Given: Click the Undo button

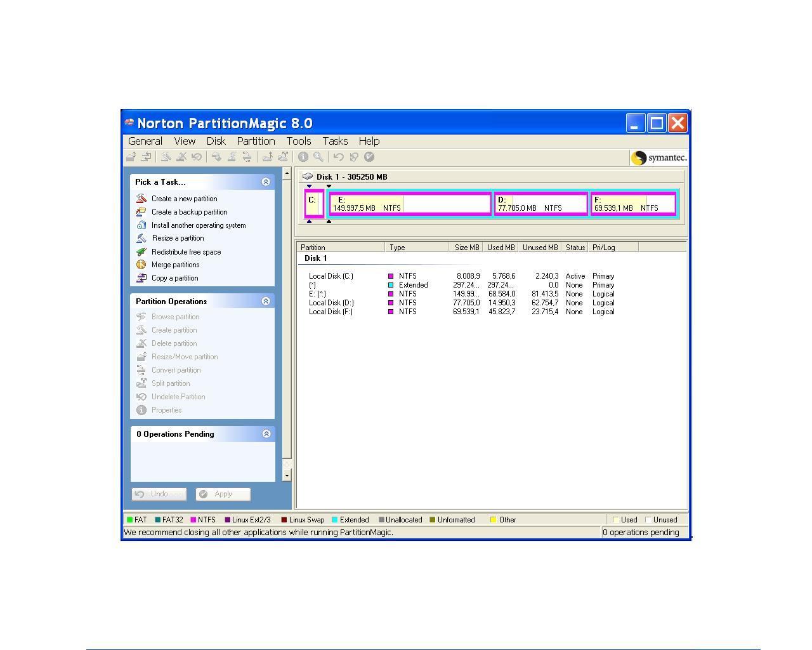Looking at the screenshot, I should pos(159,494).
